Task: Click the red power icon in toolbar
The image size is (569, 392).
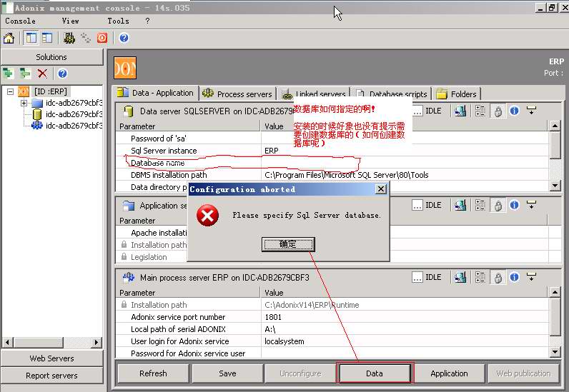Action: [x=102, y=38]
